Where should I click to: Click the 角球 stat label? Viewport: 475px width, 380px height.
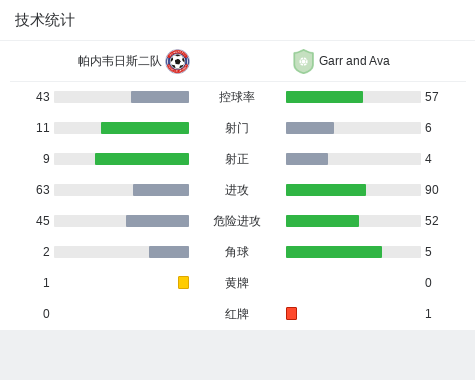coord(237,252)
